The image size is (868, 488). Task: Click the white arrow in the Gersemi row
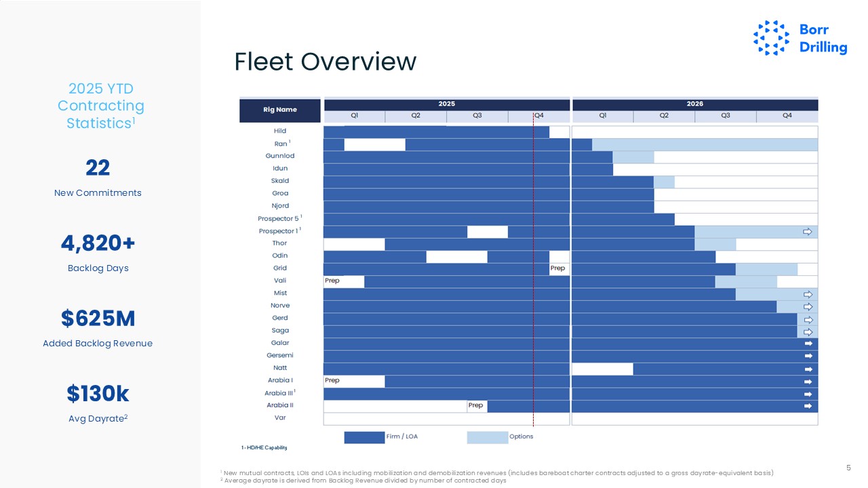(808, 356)
